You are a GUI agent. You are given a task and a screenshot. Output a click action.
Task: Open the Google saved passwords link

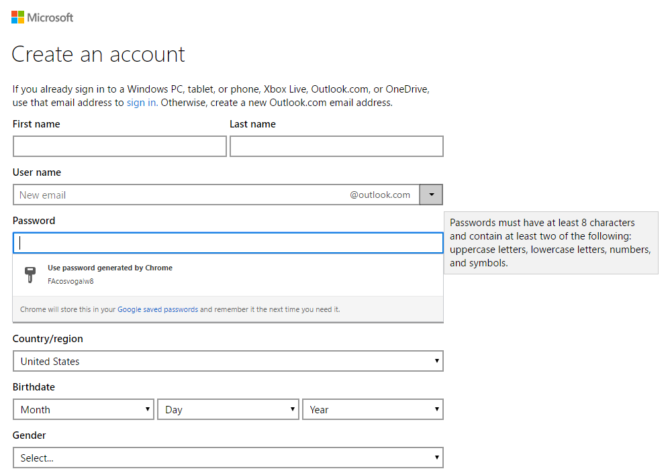tap(158, 309)
